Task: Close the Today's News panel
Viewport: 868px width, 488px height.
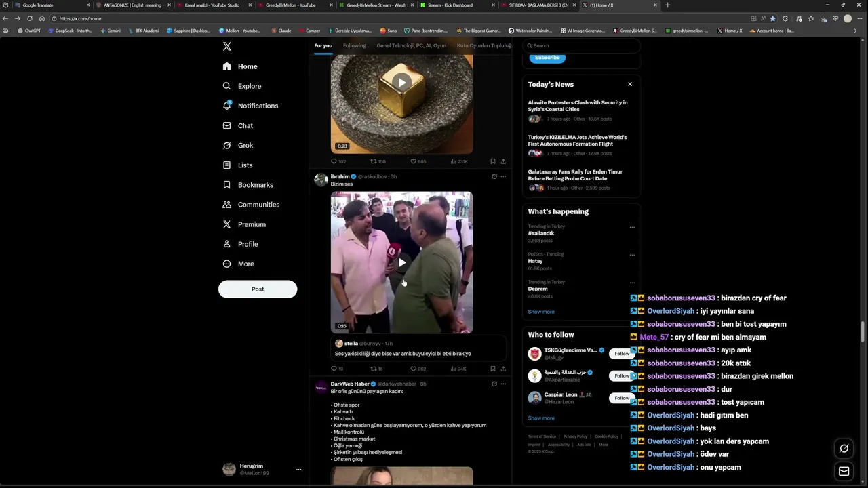Action: pos(630,84)
